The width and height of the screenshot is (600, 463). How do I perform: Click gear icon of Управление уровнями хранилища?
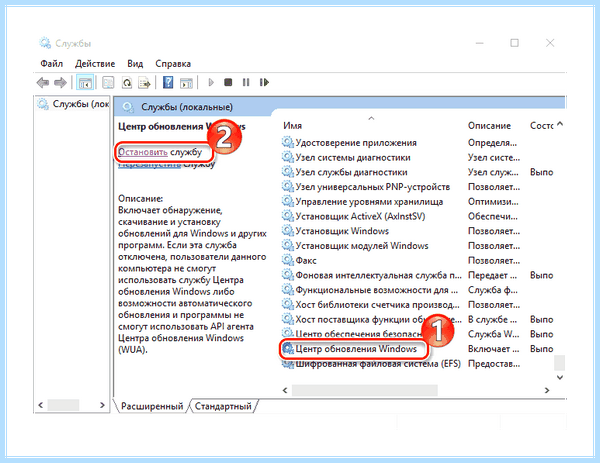287,201
